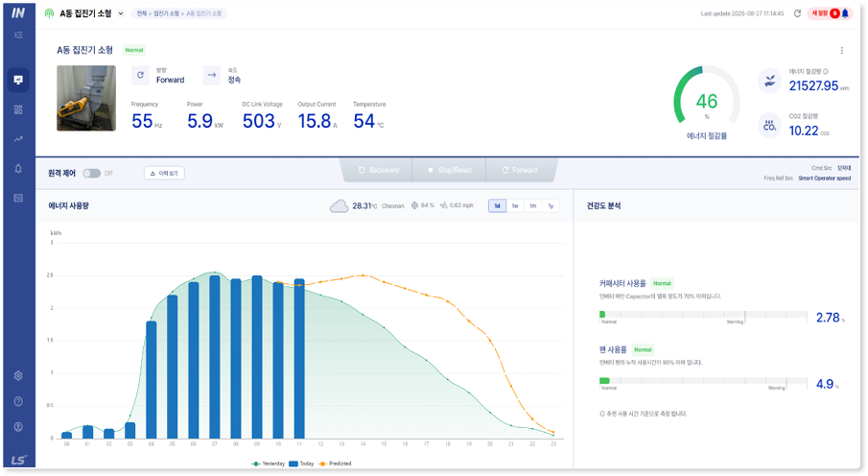The height and width of the screenshot is (476, 868).
Task: Click the 이력 보기 history button
Action: [164, 173]
